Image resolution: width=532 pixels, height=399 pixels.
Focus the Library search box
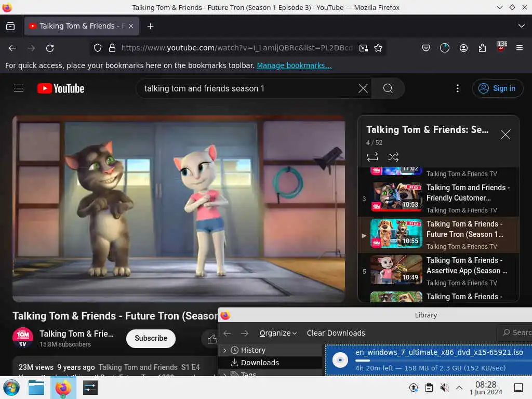tap(515, 332)
